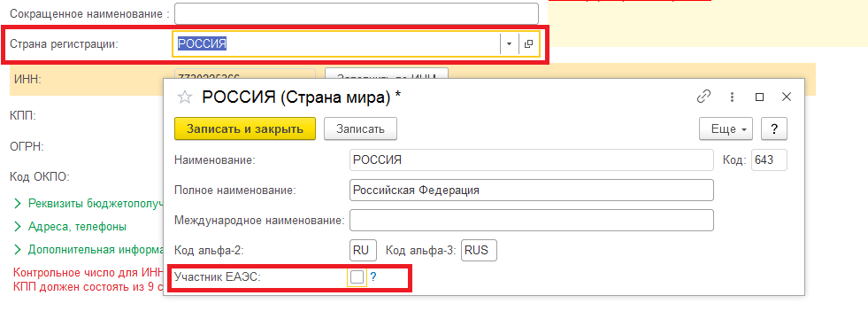Edit the Наименование field in dialog
Viewport: 868px width, 319px height.
[532, 160]
